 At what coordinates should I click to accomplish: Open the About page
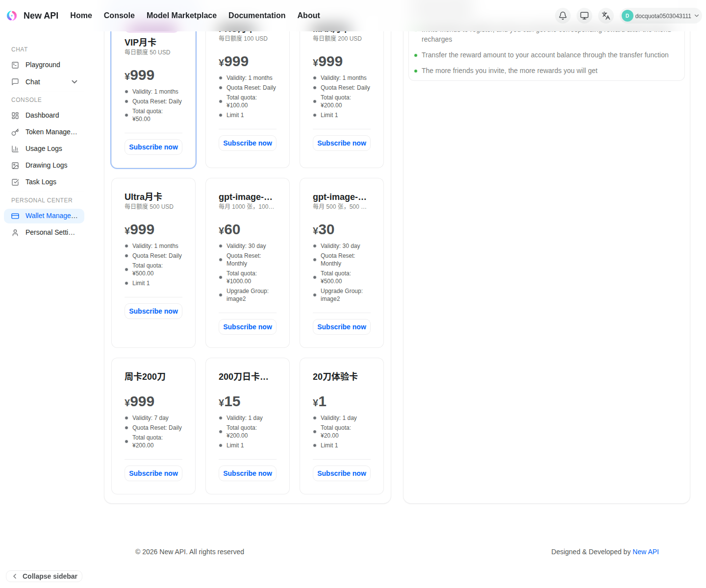click(308, 16)
